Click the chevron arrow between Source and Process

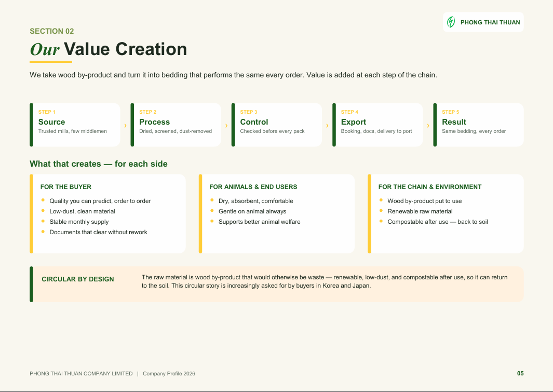tap(125, 126)
